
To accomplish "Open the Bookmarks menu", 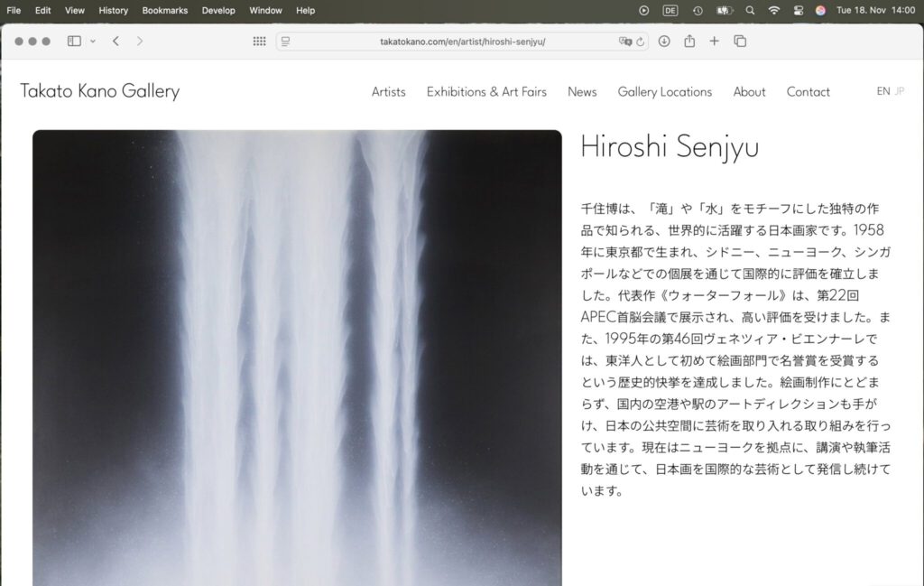I will [164, 10].
